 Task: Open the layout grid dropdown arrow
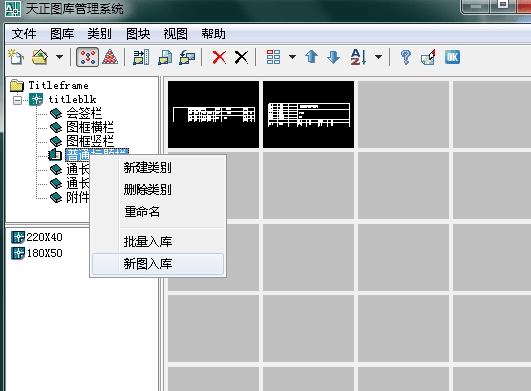coord(292,57)
